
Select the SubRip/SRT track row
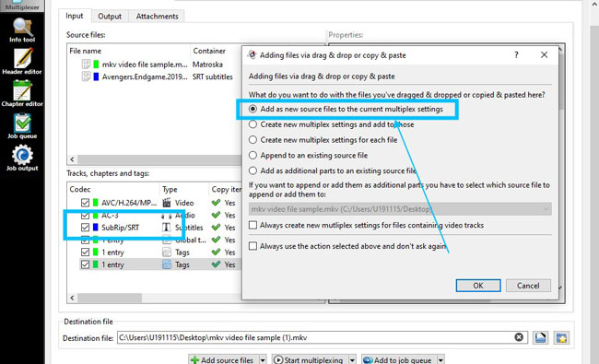[x=155, y=228]
